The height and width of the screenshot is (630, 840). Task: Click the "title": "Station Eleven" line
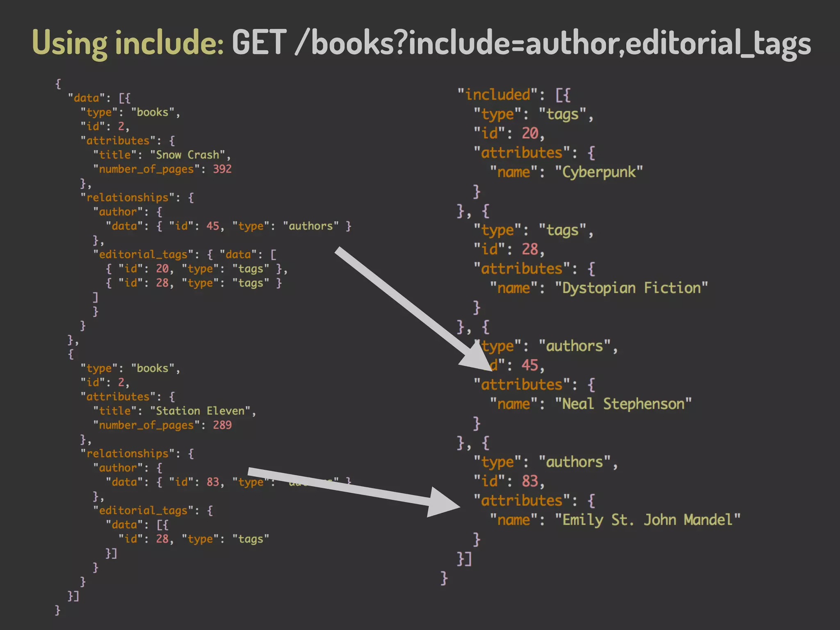(175, 411)
